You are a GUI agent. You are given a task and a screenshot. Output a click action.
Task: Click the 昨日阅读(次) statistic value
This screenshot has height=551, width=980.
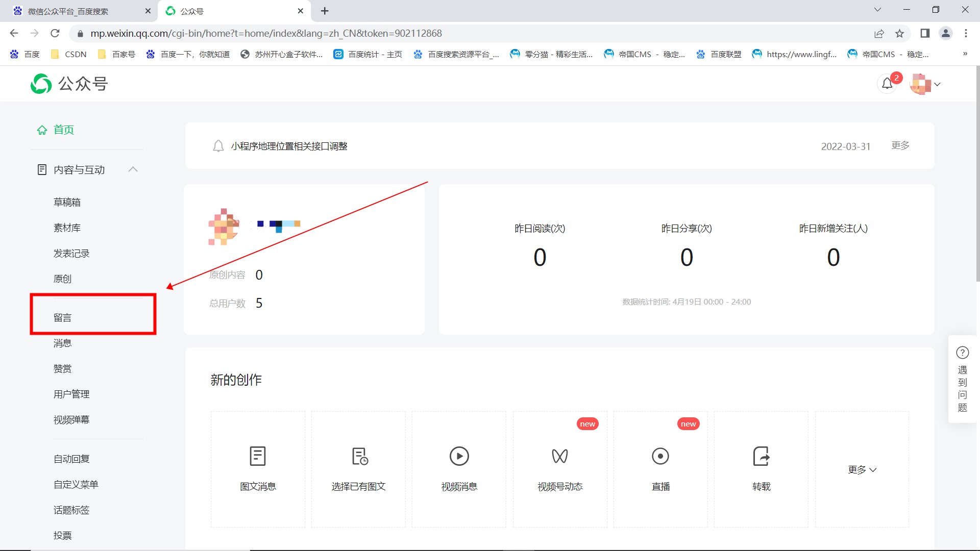pos(540,257)
